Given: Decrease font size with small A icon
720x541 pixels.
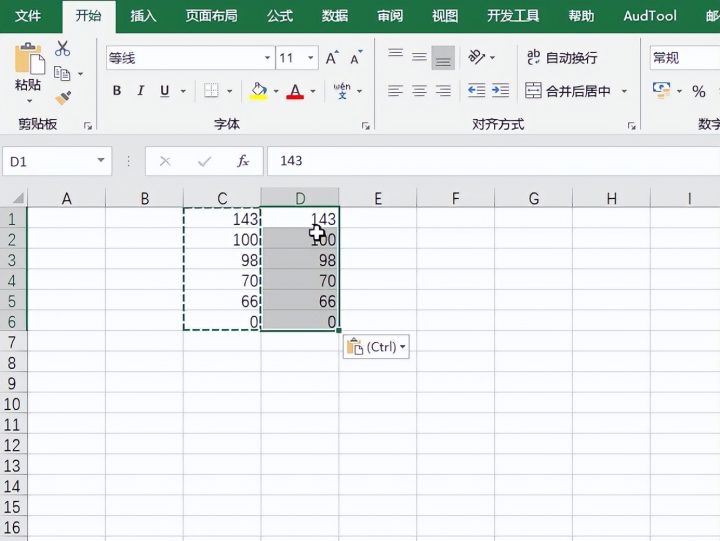Looking at the screenshot, I should 356,58.
